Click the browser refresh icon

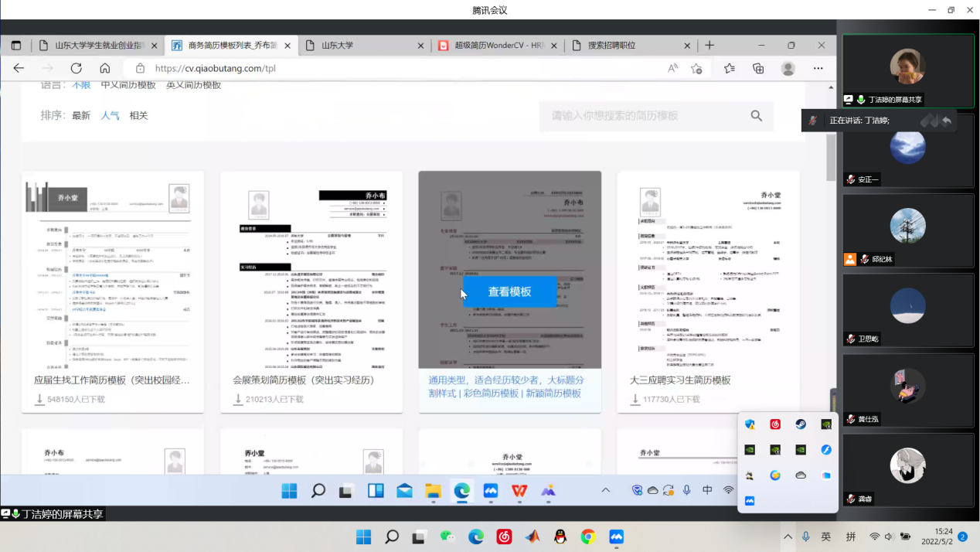coord(76,68)
